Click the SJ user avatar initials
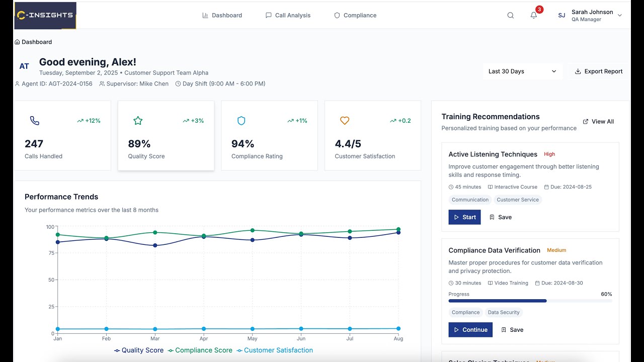Image resolution: width=644 pixels, height=362 pixels. pyautogui.click(x=561, y=16)
